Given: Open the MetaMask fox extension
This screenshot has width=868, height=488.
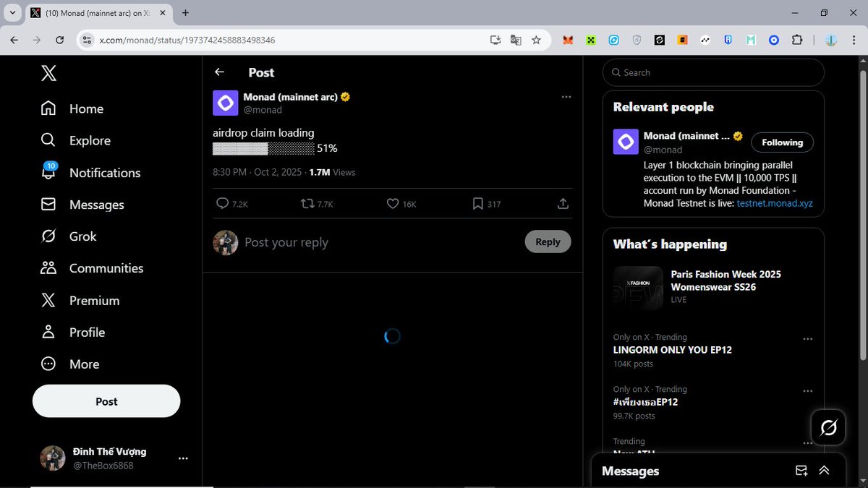Looking at the screenshot, I should tap(568, 40).
